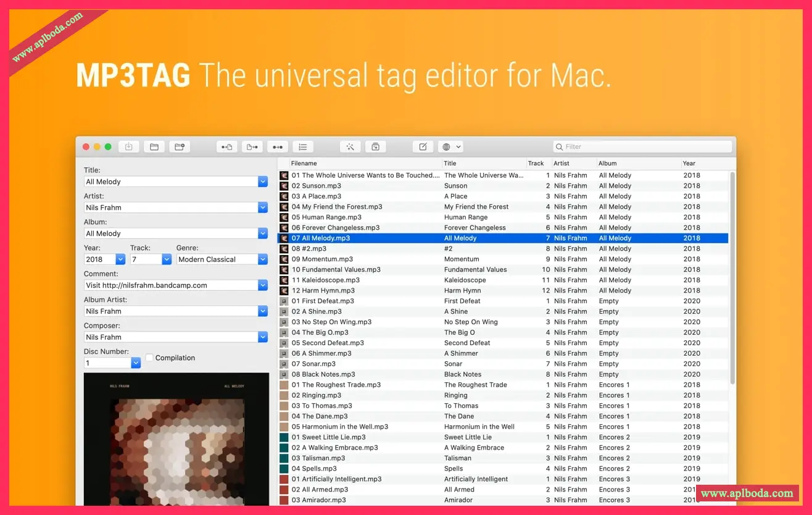The height and width of the screenshot is (515, 812).
Task: Click cover icon of 01 The Roughest Trade.mp3
Action: (x=284, y=385)
